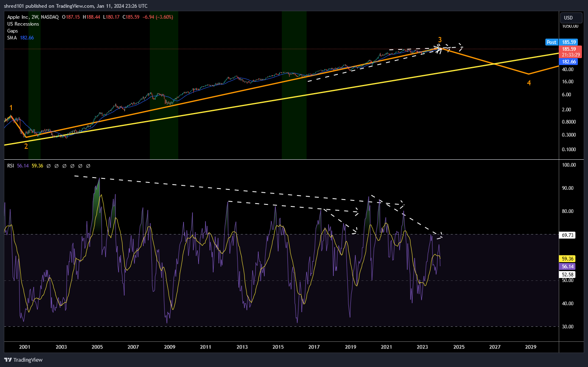Select the Apple Inc, 2W, NASDAQ title
The height and width of the screenshot is (367, 588).
tap(33, 17)
